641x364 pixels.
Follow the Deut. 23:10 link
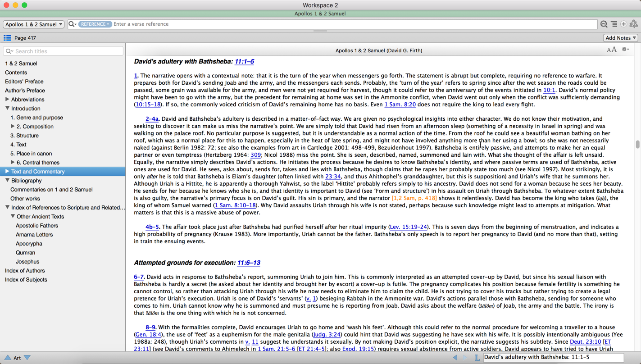[x=585, y=342]
